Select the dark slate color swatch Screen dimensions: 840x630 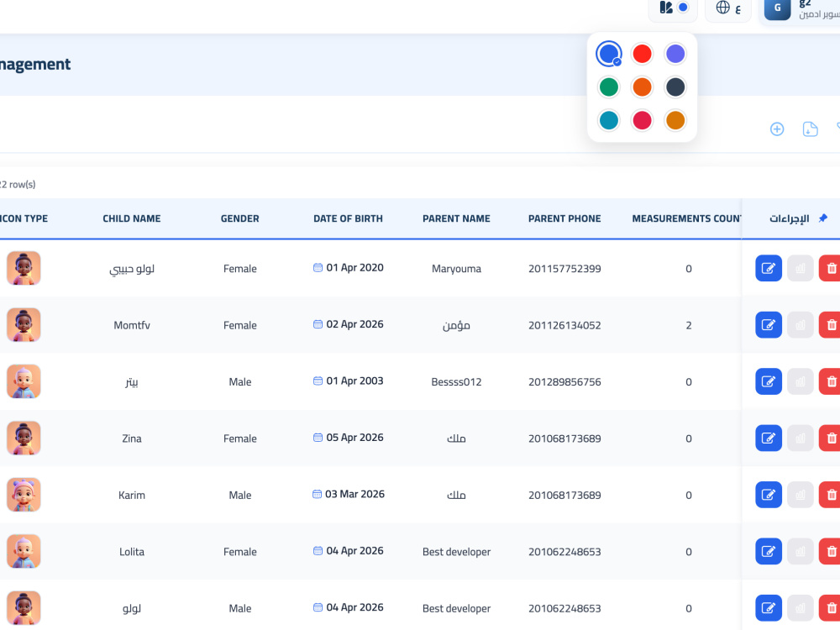[675, 87]
